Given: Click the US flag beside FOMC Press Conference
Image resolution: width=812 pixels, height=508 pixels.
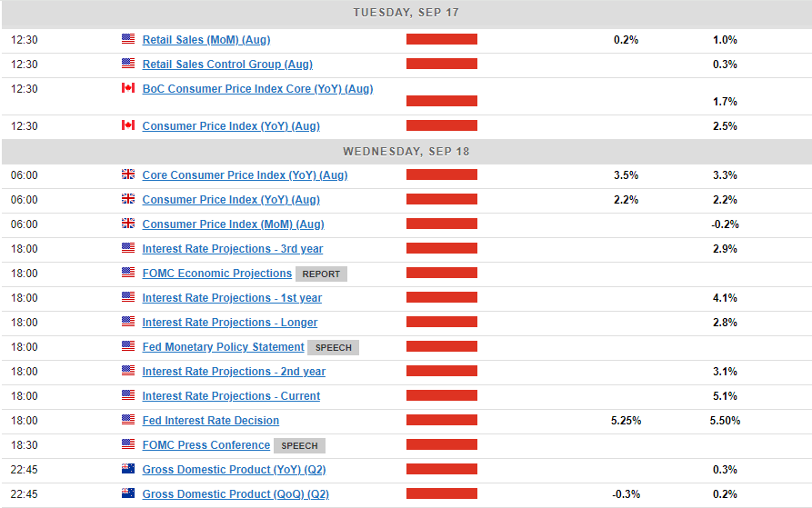Looking at the screenshot, I should pyautogui.click(x=128, y=444).
